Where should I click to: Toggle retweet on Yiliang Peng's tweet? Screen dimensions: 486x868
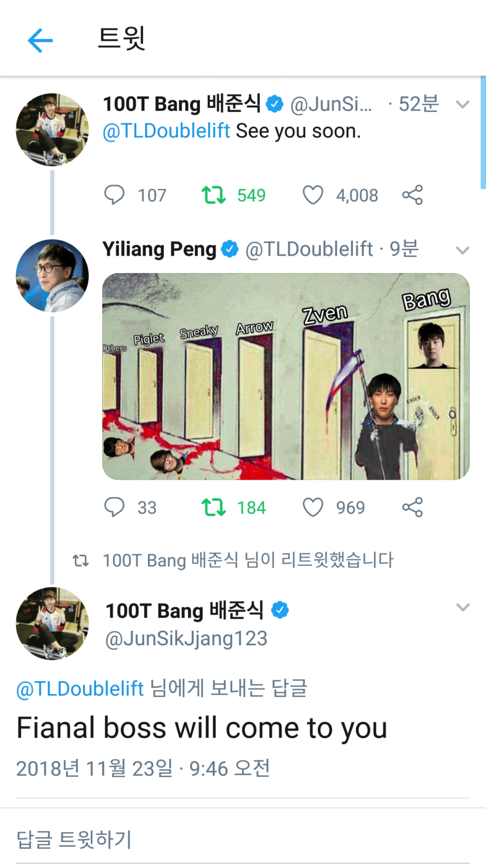click(x=214, y=507)
